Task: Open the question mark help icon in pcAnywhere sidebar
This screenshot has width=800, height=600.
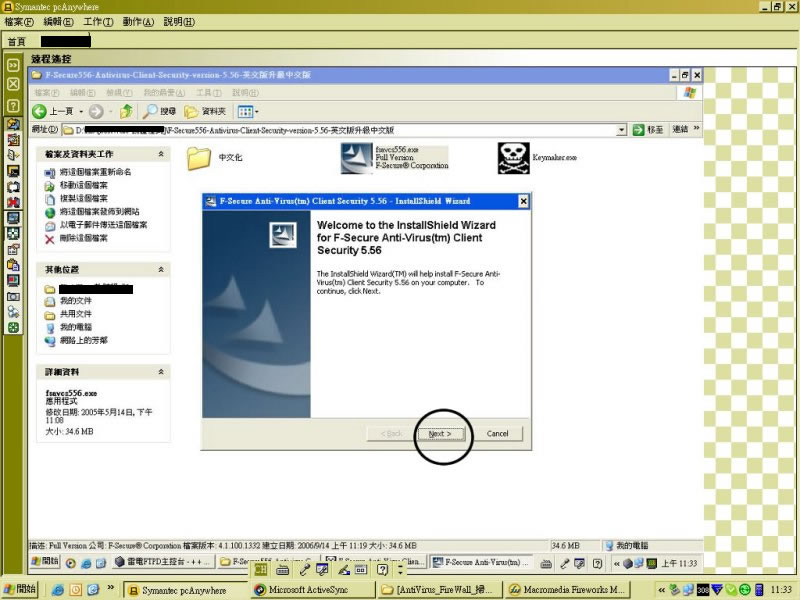Action: 13,106
